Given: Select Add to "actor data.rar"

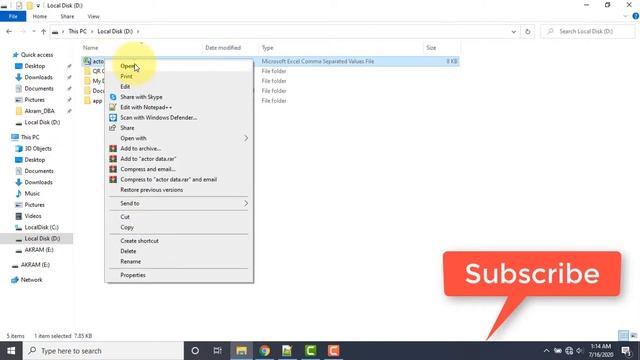Looking at the screenshot, I should click(x=148, y=159).
